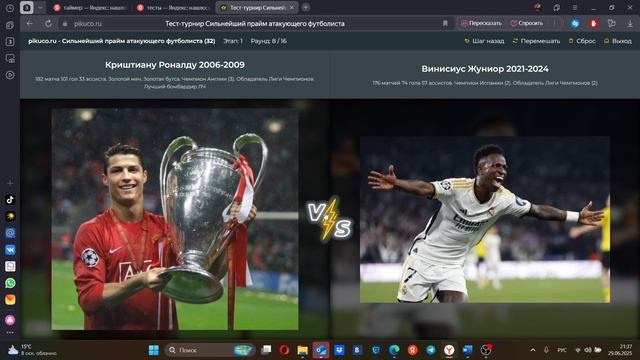Click the Спросить button
Image resolution: width=640 pixels, height=360 pixels.
[x=527, y=23]
